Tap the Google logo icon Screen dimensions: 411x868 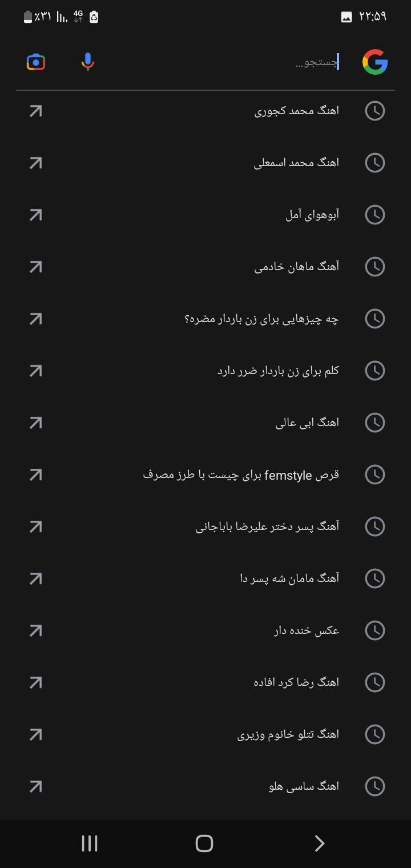coord(375,62)
